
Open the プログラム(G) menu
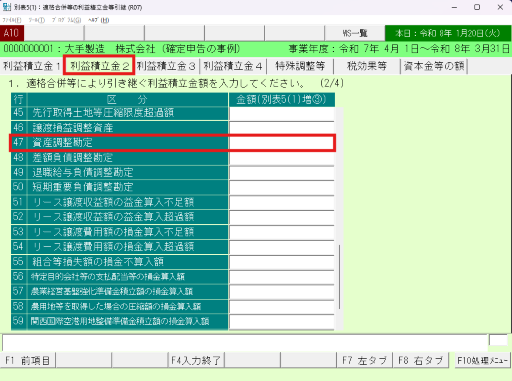(66, 20)
